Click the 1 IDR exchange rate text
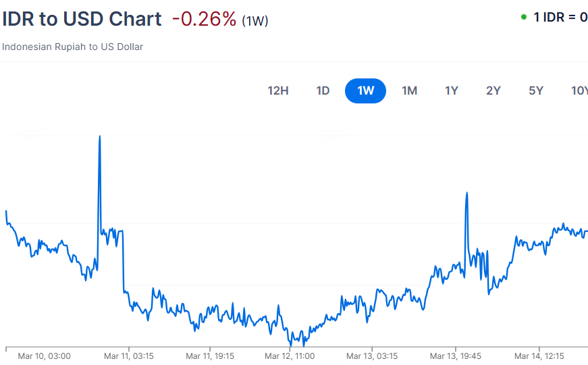Image resolution: width=588 pixels, height=365 pixels. pos(560,18)
